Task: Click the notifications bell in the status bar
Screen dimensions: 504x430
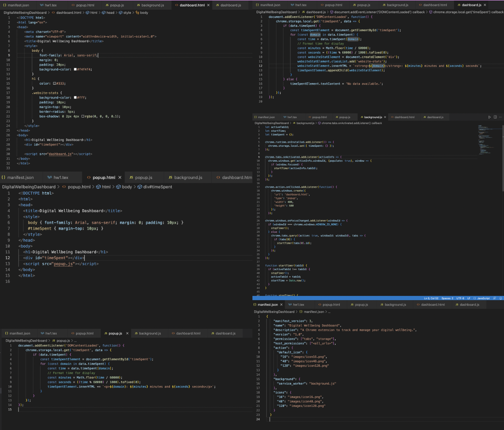Action: point(501,298)
